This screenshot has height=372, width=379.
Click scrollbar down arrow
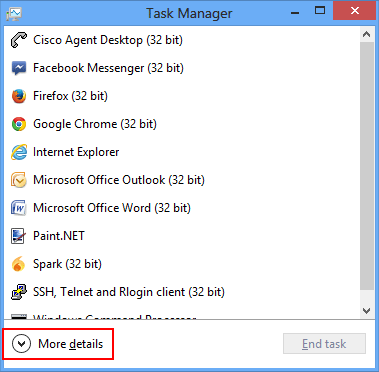[x=367, y=311]
